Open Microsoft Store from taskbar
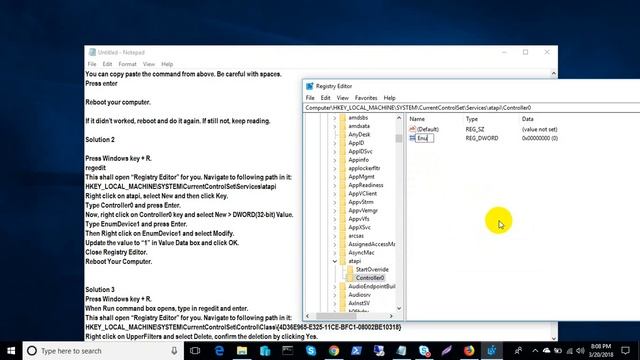Viewport: 640px width, 360px height. click(x=265, y=351)
